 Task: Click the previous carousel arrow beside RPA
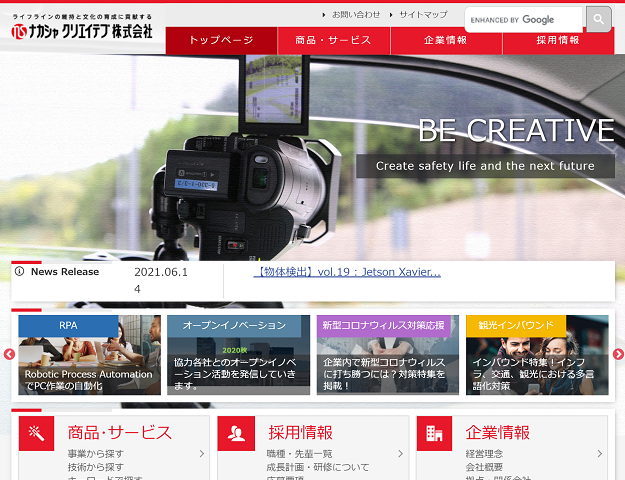[x=9, y=354]
